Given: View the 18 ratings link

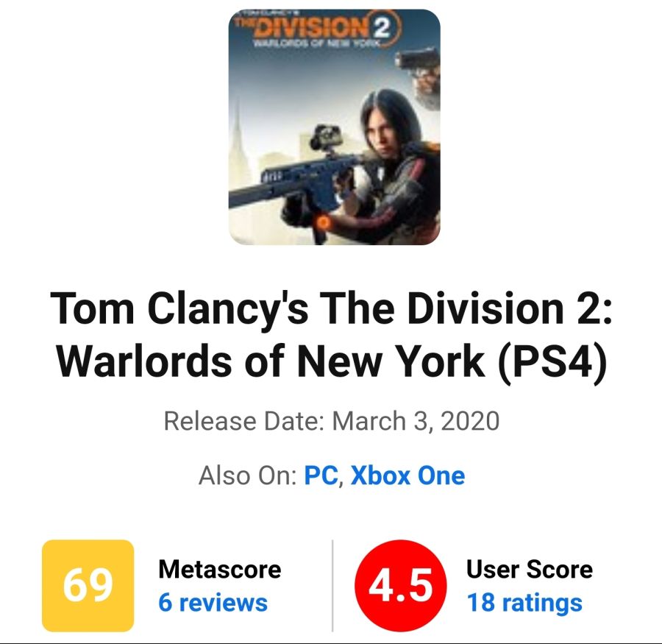Looking at the screenshot, I should point(524,603).
